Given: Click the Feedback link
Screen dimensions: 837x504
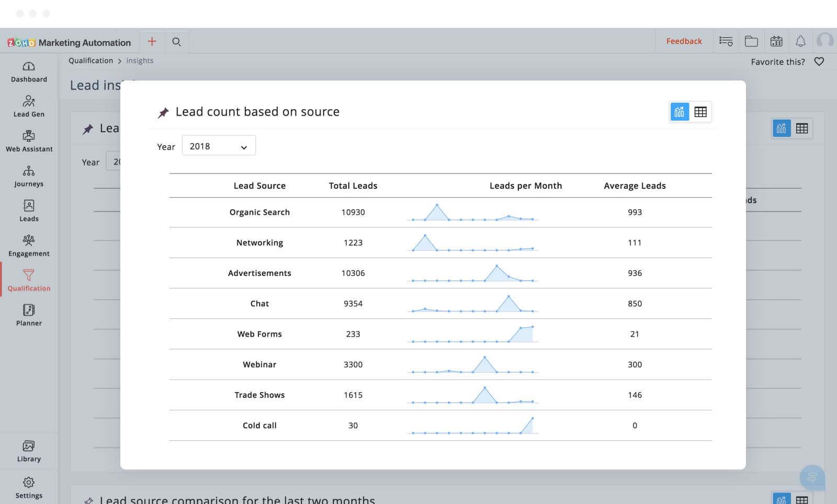Looking at the screenshot, I should click(684, 41).
